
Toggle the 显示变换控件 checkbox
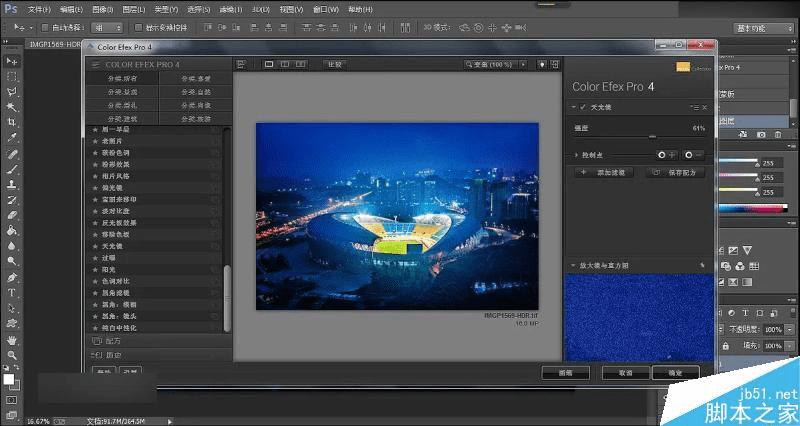[138, 28]
